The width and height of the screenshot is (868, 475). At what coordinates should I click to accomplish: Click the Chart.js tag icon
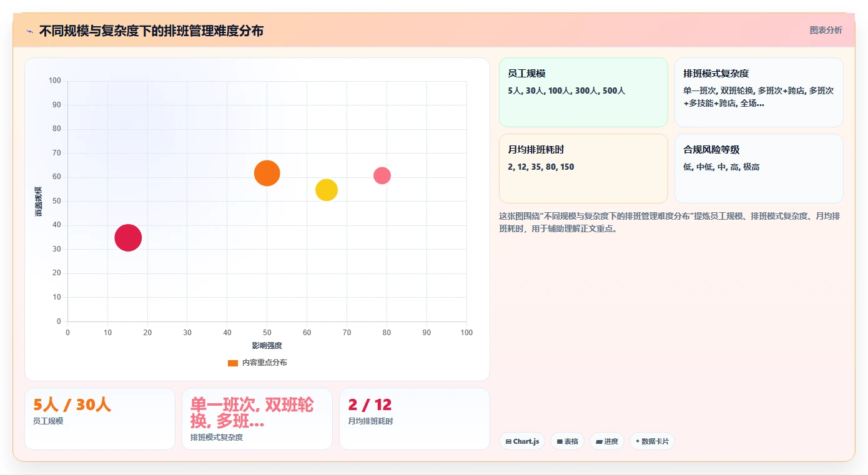(x=508, y=441)
